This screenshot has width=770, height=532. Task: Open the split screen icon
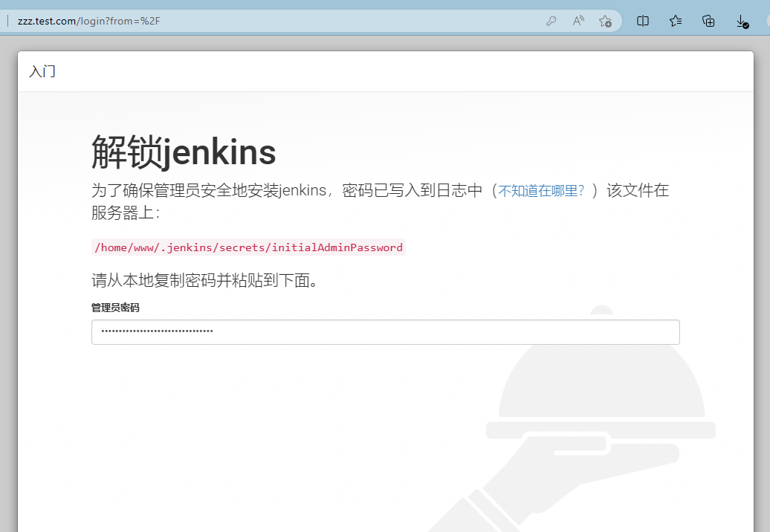coord(642,21)
